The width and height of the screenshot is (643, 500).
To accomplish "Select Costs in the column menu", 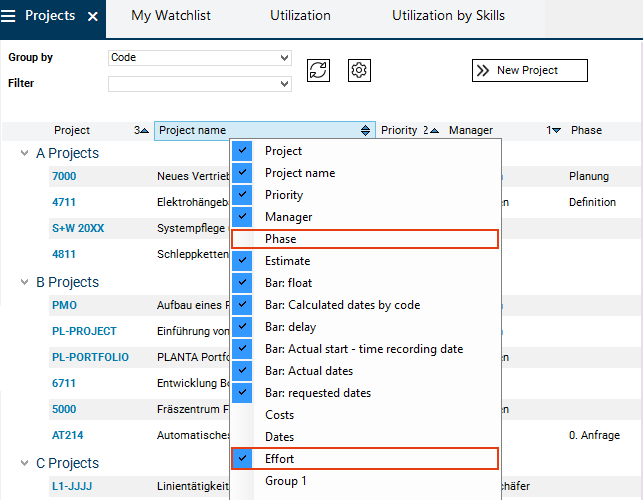I will pos(279,415).
